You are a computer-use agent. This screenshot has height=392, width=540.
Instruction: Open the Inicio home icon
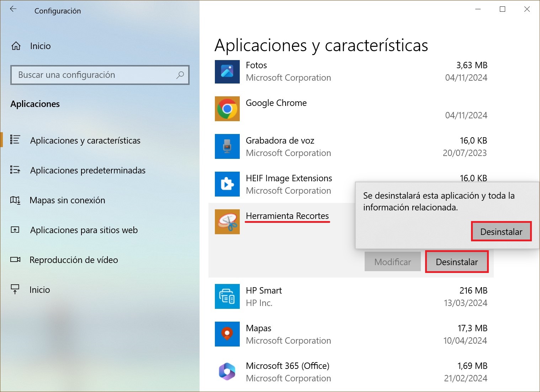pos(16,46)
